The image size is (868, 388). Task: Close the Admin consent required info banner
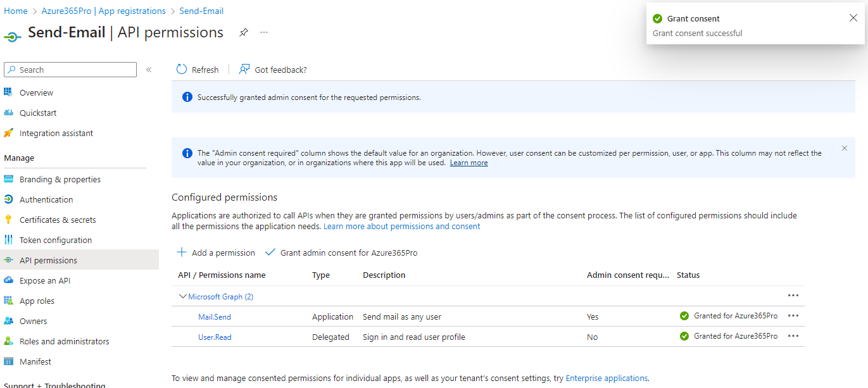(845, 148)
